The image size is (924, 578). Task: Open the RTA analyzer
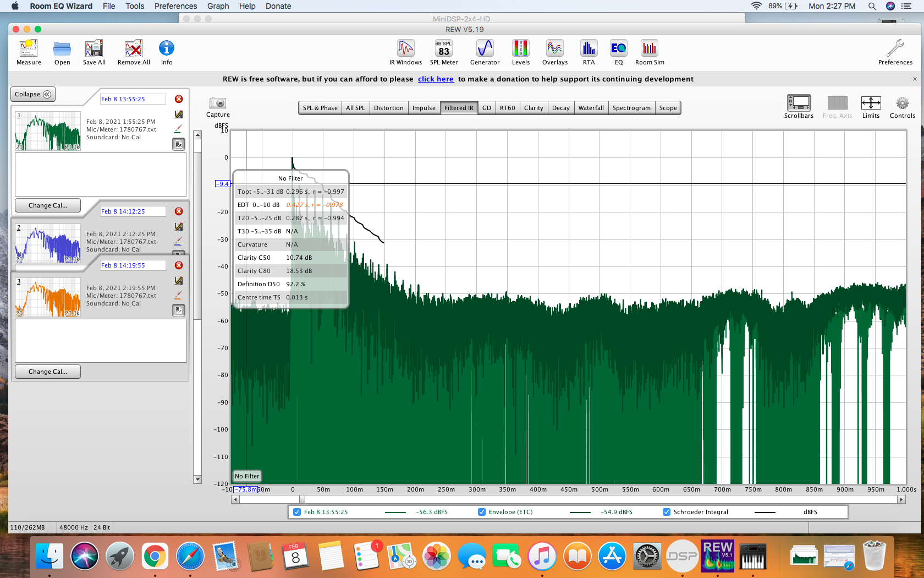[588, 52]
